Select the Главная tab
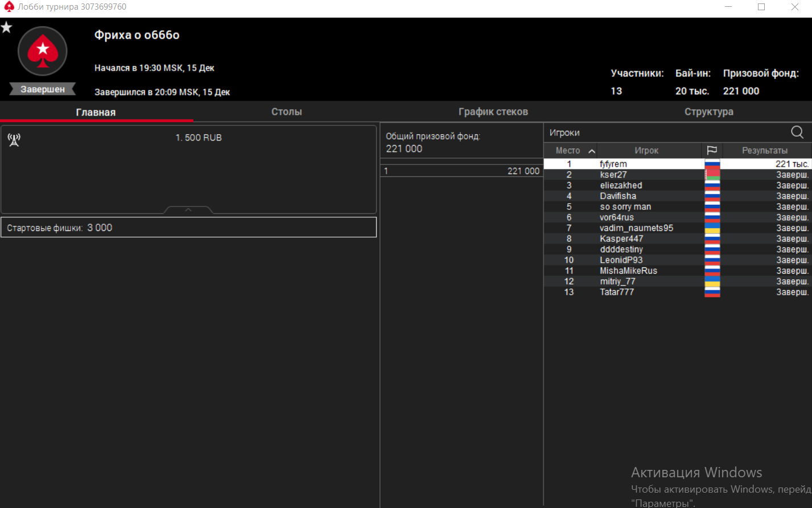The image size is (812, 508). point(96,112)
